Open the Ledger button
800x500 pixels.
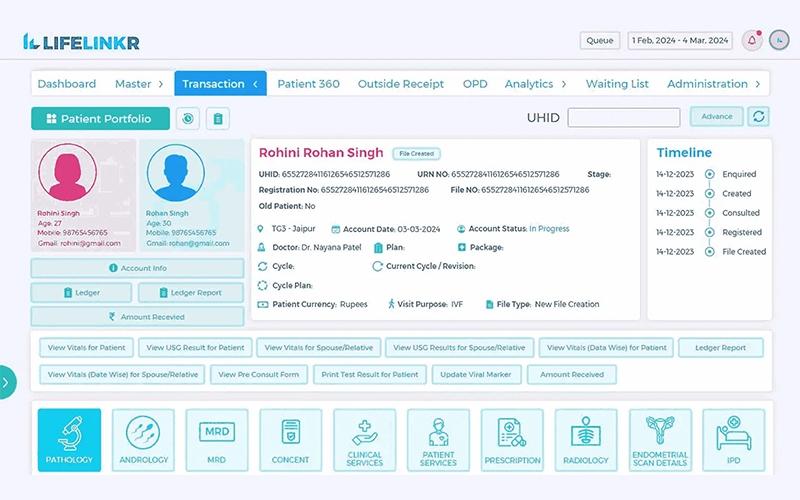82,292
